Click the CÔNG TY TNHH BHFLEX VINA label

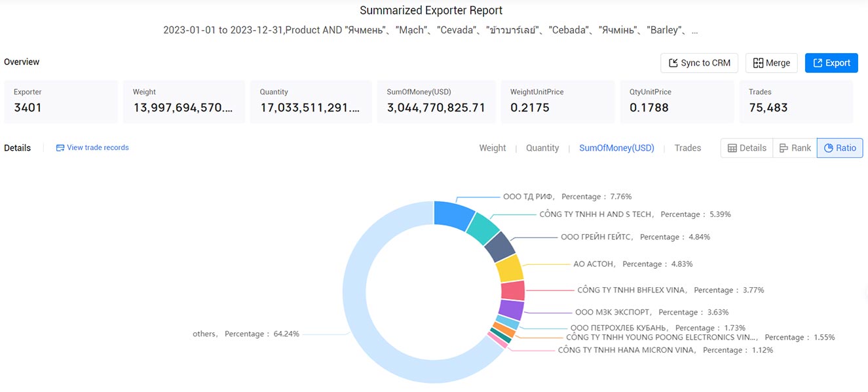pos(670,290)
